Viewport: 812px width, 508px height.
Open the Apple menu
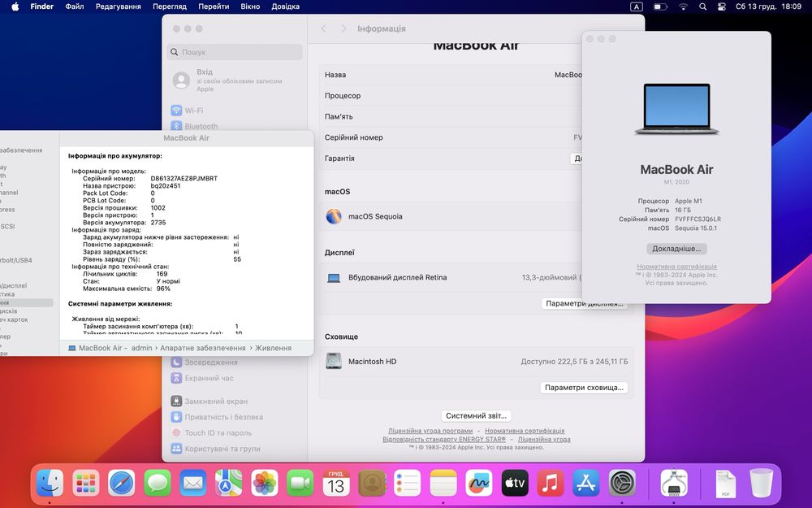[x=15, y=7]
